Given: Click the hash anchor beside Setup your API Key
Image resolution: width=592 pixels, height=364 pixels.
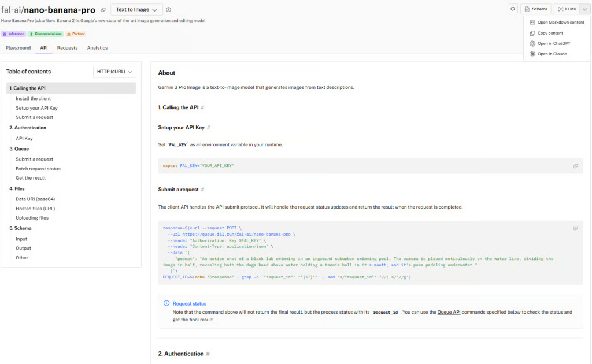Looking at the screenshot, I should 208,128.
